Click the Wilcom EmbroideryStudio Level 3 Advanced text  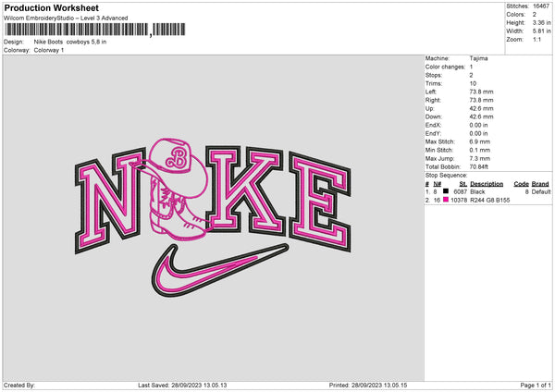click(66, 18)
